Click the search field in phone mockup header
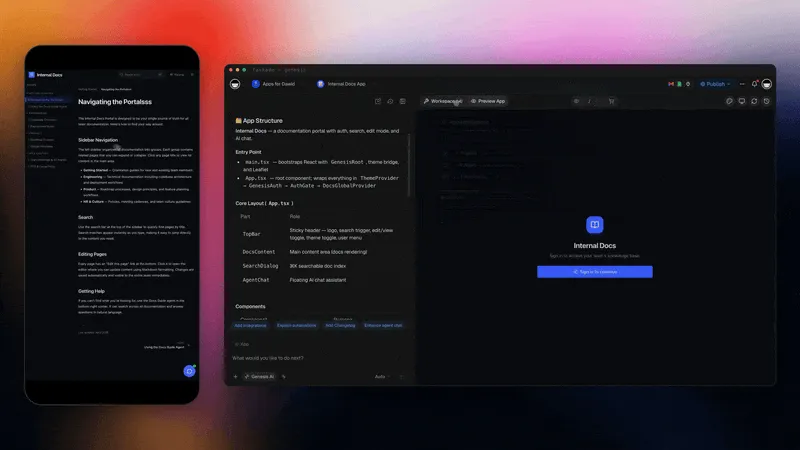 141,74
